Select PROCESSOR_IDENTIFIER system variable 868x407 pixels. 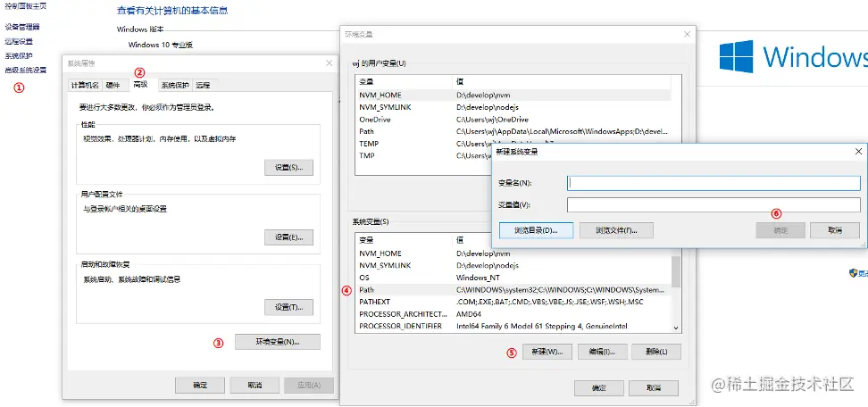click(513, 327)
